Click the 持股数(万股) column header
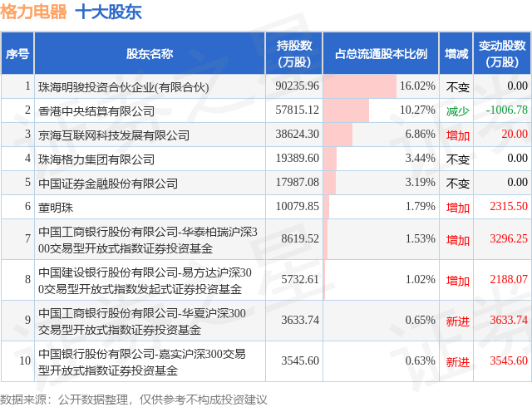 [293, 54]
